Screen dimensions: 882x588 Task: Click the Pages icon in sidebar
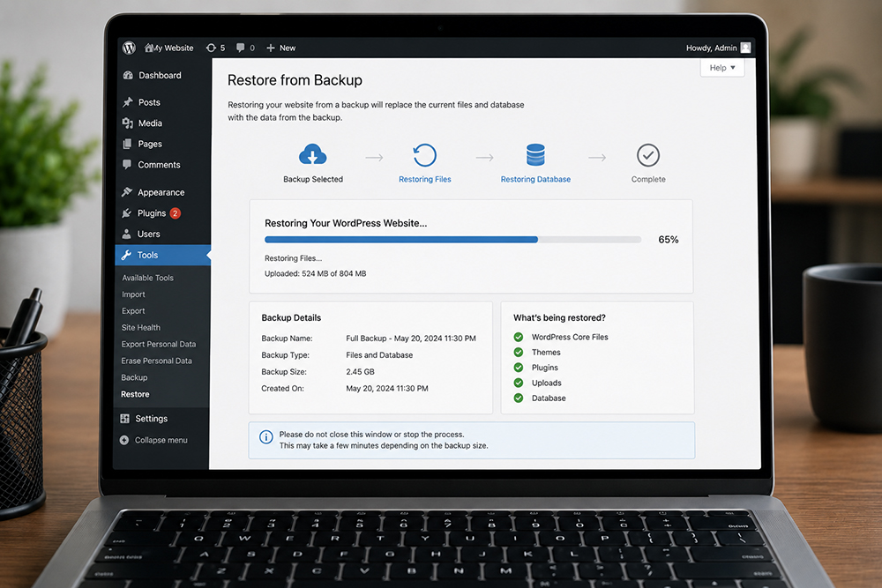[x=127, y=144]
